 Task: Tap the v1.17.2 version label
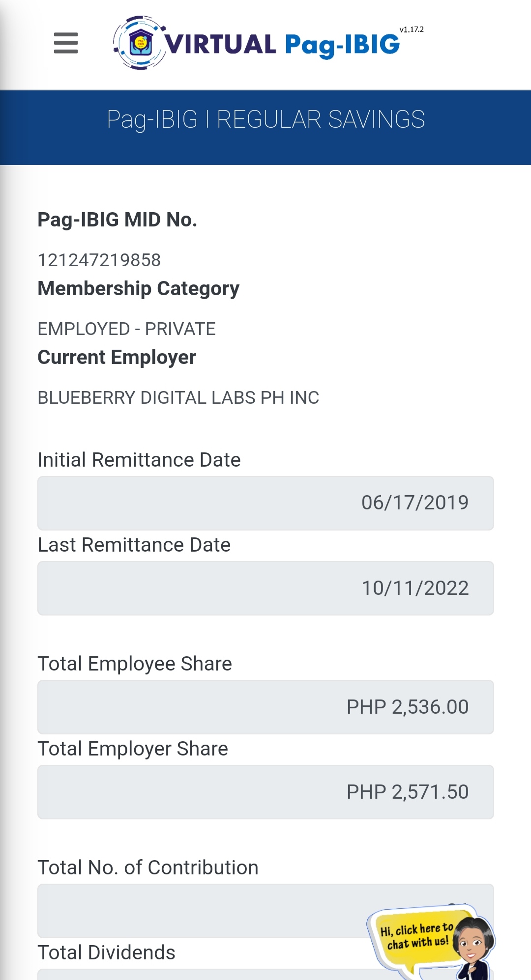point(412,29)
